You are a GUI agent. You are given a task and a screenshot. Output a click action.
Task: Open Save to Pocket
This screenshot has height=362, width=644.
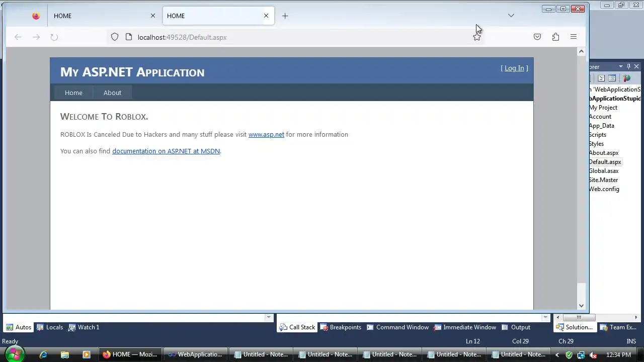[537, 37]
